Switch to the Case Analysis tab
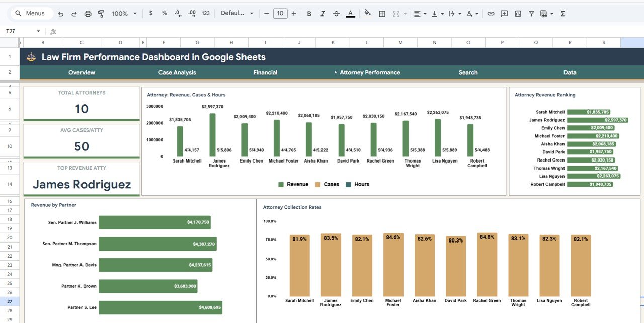 177,72
